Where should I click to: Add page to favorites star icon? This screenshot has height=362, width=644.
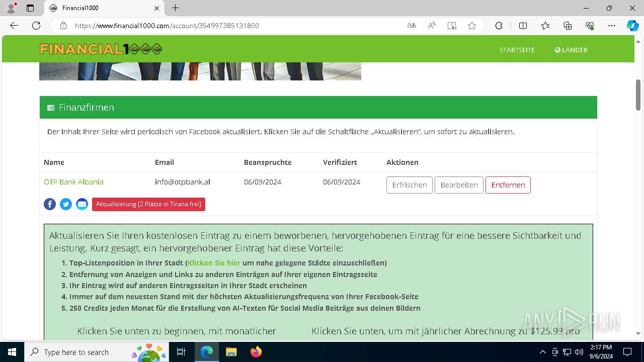click(x=472, y=26)
